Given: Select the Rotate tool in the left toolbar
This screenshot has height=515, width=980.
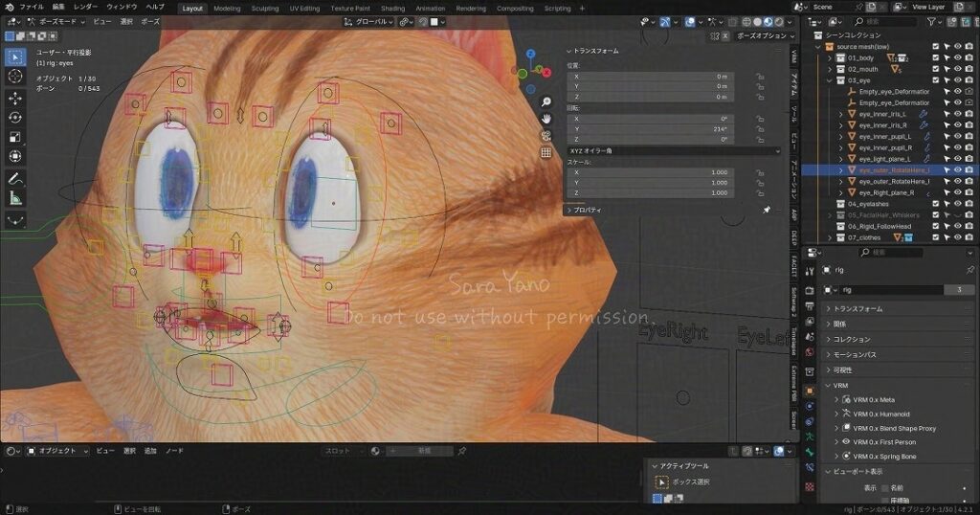Looking at the screenshot, I should 15,117.
